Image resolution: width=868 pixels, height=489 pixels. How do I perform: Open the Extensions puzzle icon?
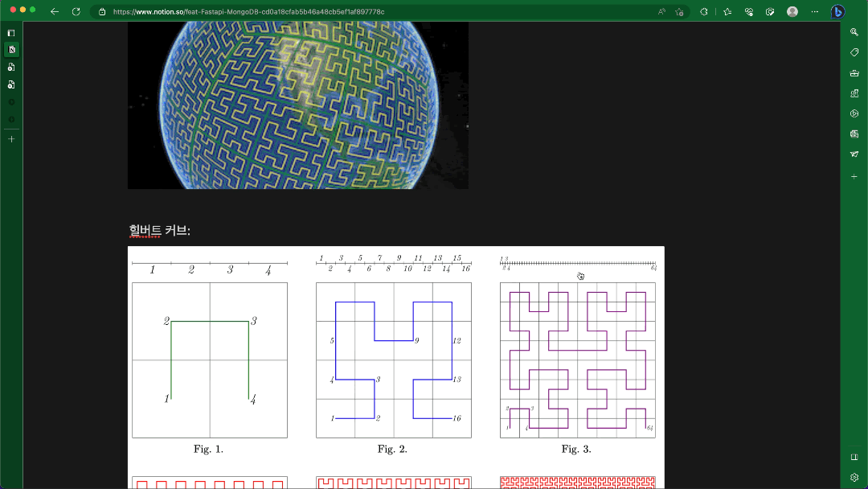coord(703,11)
